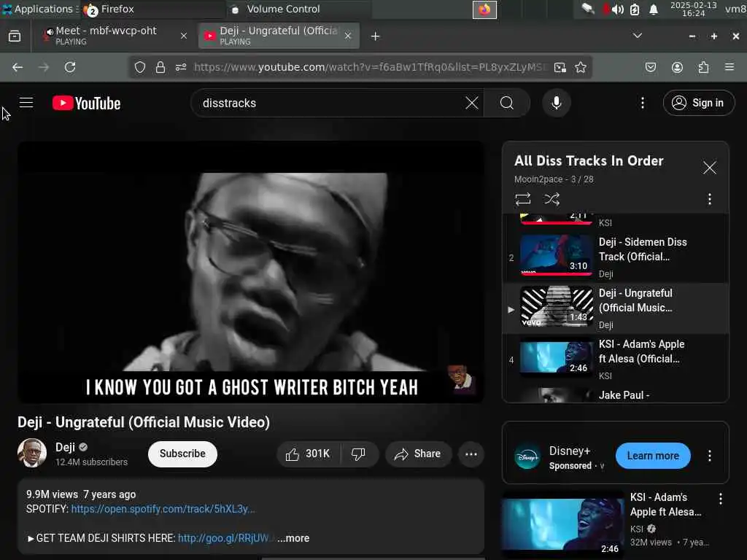
Task: Open Firefox View button at tab strip left
Action: tap(15, 36)
